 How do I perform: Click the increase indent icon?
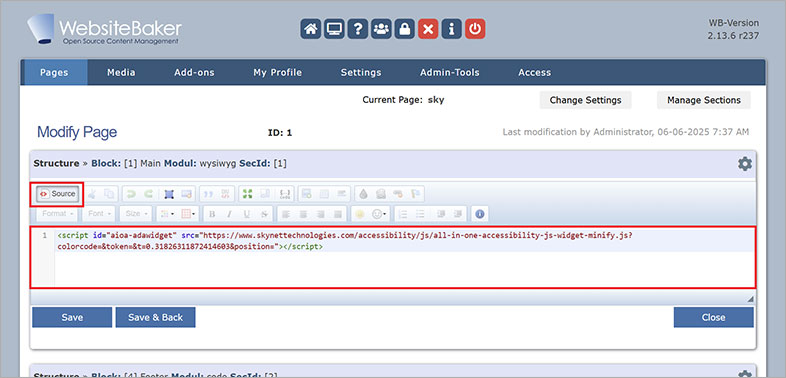point(457,214)
